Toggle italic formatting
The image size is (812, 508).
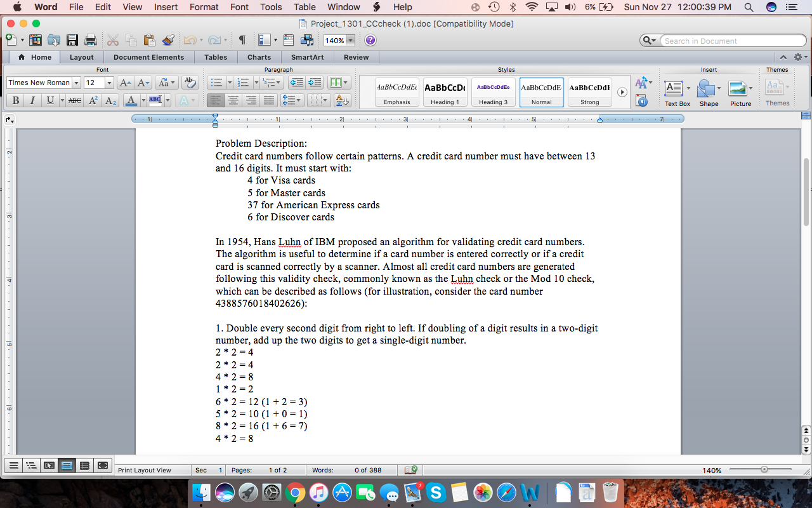32,100
